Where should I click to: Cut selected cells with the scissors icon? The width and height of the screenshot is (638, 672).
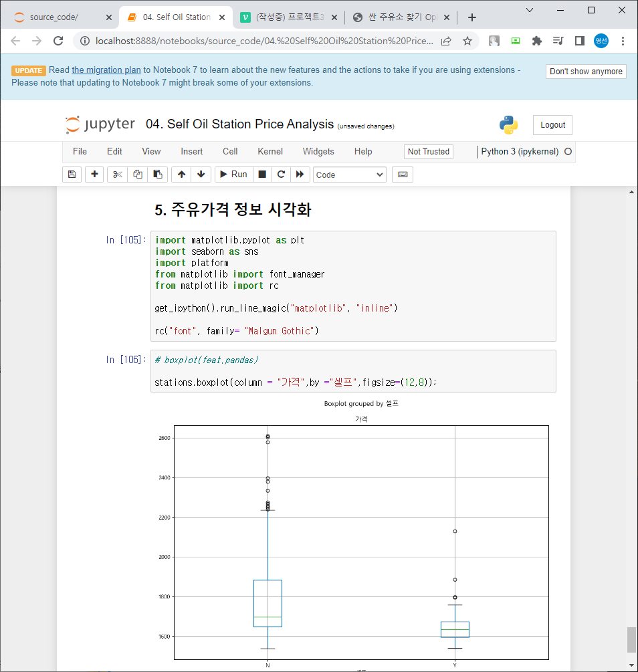pos(118,175)
